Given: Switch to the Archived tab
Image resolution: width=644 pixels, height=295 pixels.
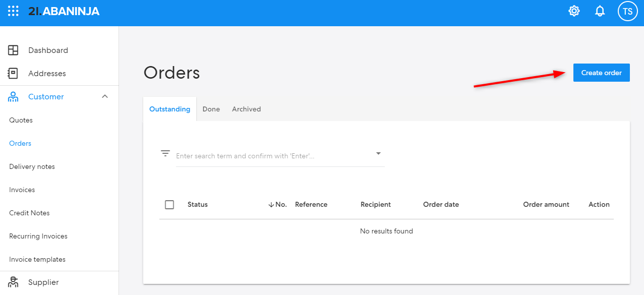Looking at the screenshot, I should (247, 109).
